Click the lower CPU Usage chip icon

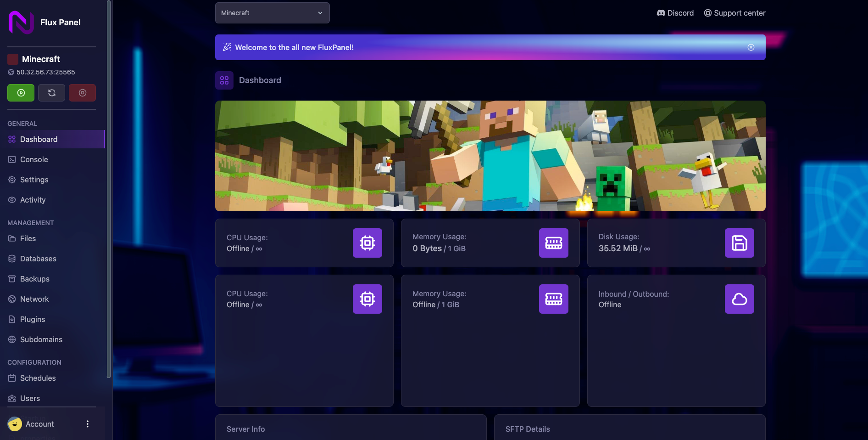point(367,299)
